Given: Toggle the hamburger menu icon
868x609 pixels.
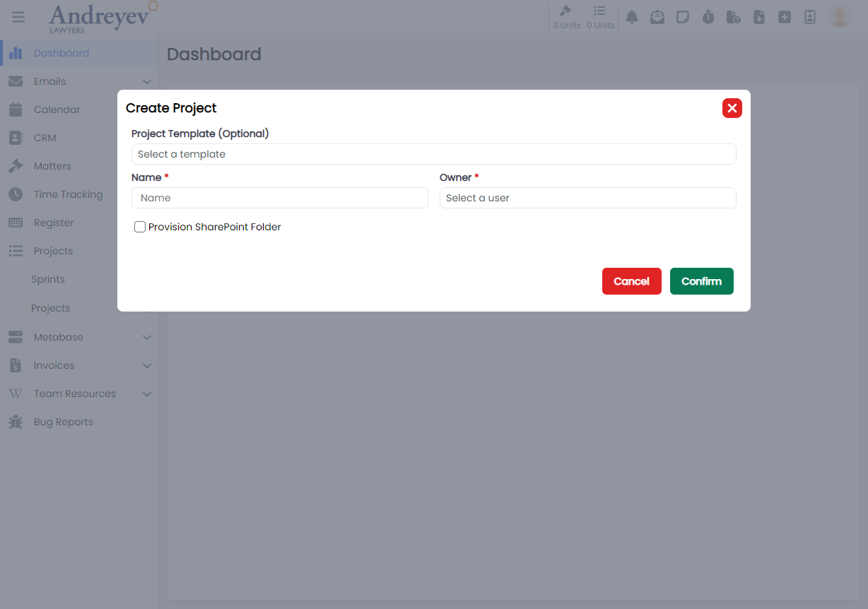Looking at the screenshot, I should click(x=18, y=17).
